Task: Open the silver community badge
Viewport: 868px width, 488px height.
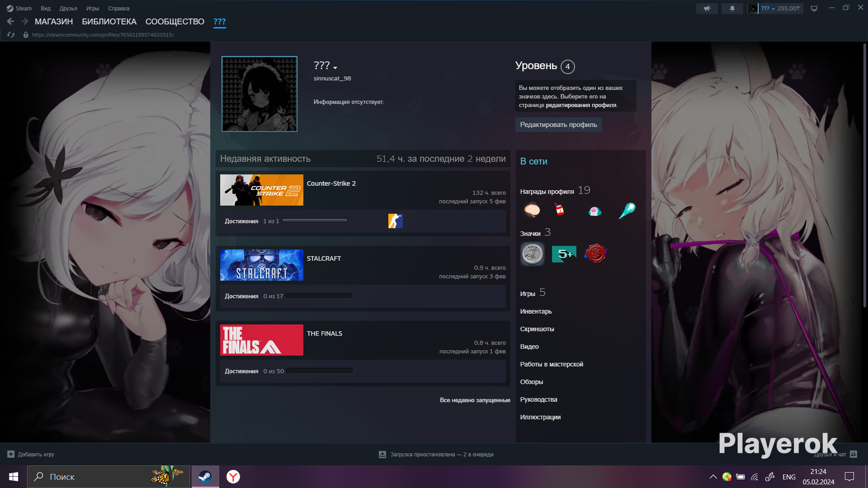Action: coord(532,254)
